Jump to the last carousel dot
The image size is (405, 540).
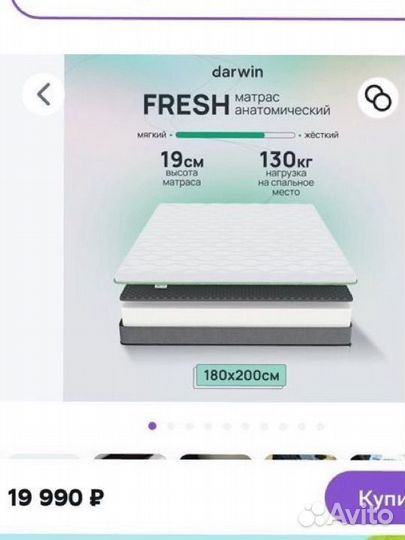320,426
